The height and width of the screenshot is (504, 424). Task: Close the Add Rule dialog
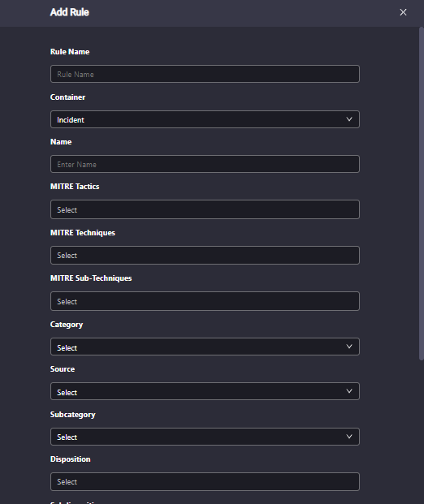(403, 12)
